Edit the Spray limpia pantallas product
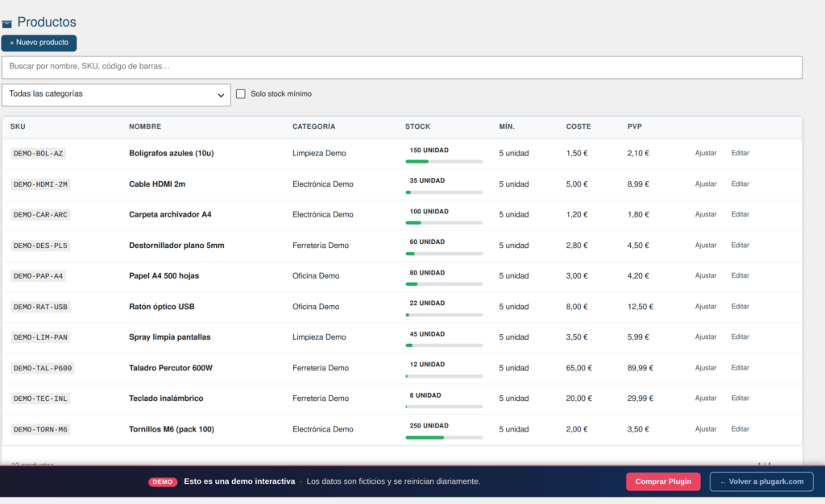This screenshot has width=825, height=504. click(740, 337)
